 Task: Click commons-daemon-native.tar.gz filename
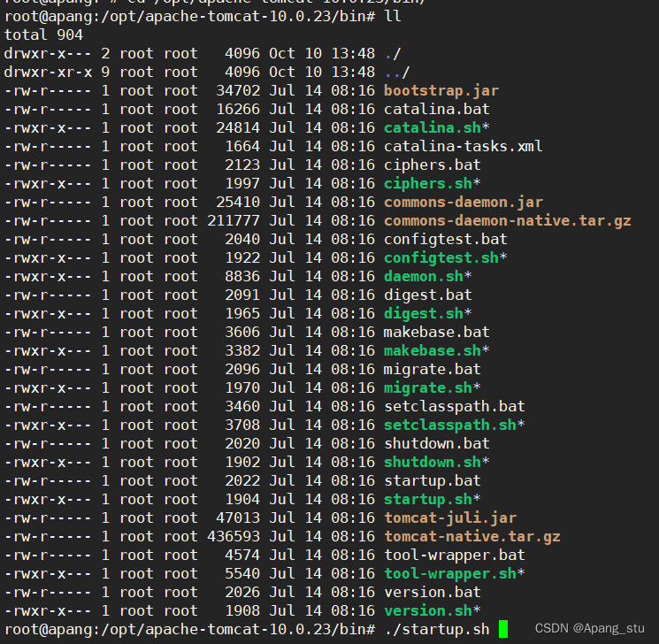click(508, 220)
